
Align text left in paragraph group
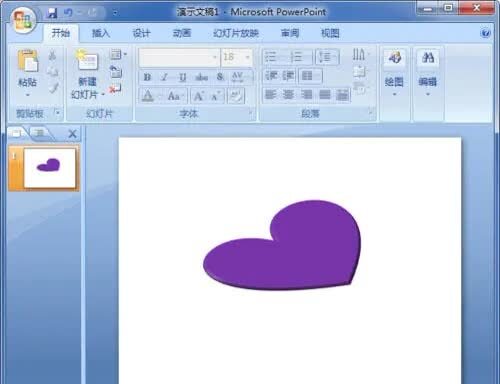click(x=270, y=95)
